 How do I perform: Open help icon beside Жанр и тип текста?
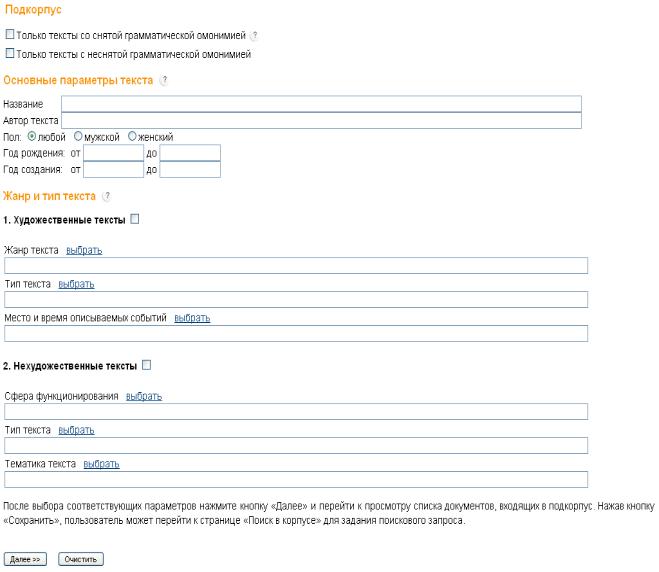pos(107,196)
